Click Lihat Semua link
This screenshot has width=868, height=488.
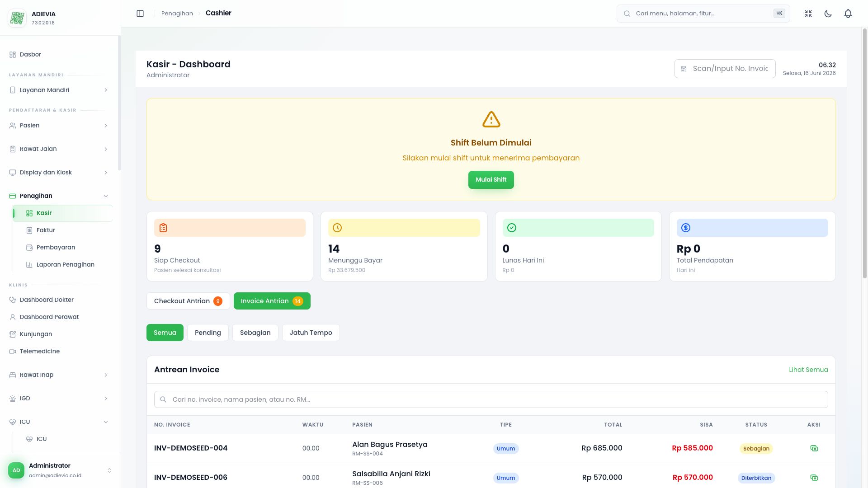[x=808, y=370]
